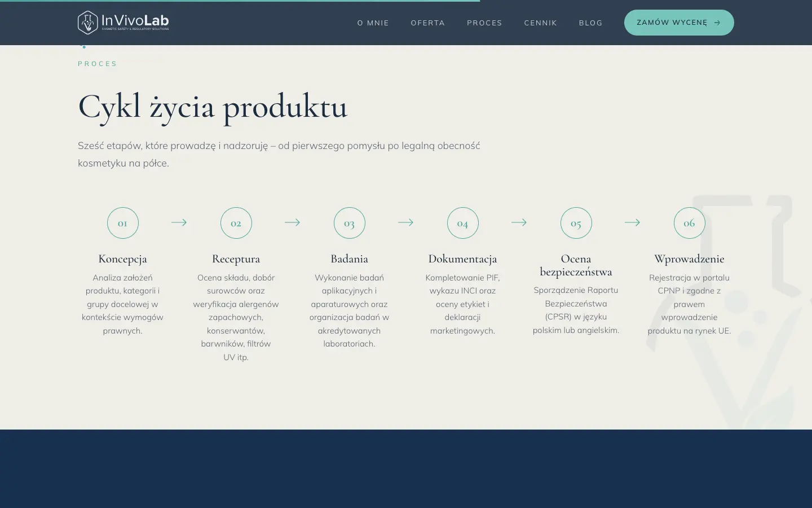Go to the OFERTA section
The width and height of the screenshot is (812, 508).
[428, 23]
